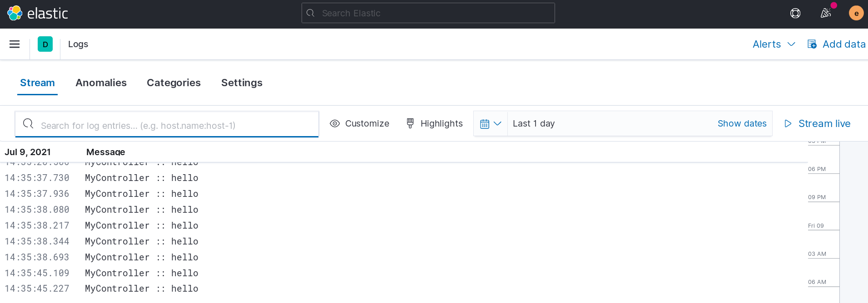Open the hamburger navigation menu
Screen dimensions: 868x303
tap(15, 44)
